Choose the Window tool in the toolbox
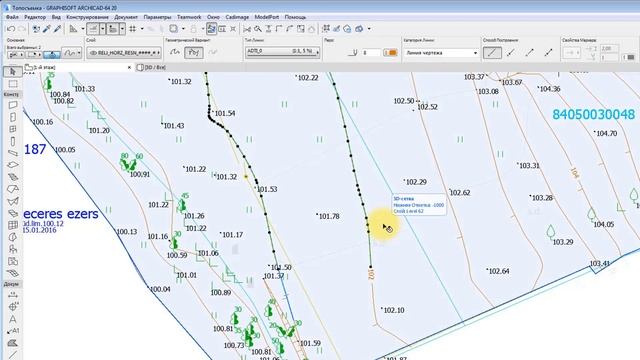 tap(13, 129)
